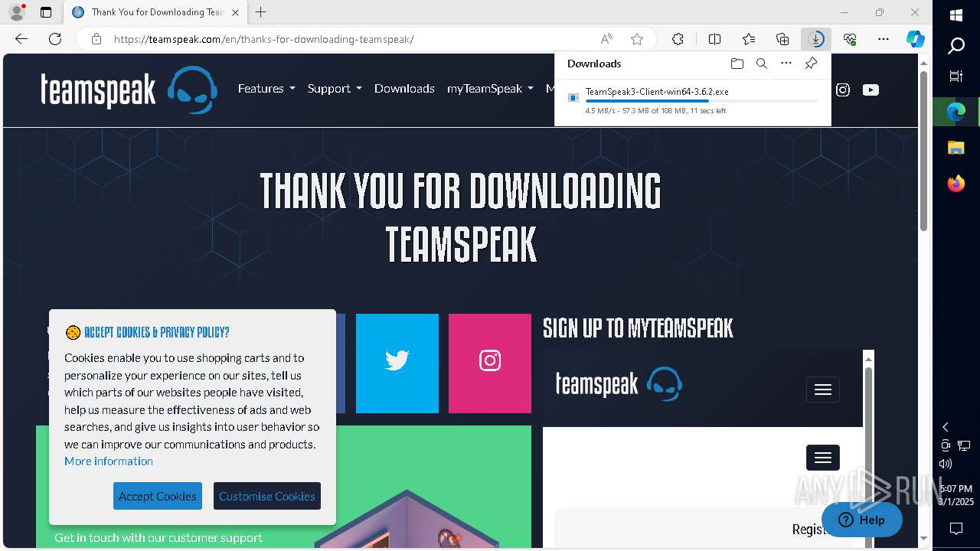This screenshot has height=551, width=980.
Task: Click Accept Cookies button
Action: (x=158, y=496)
